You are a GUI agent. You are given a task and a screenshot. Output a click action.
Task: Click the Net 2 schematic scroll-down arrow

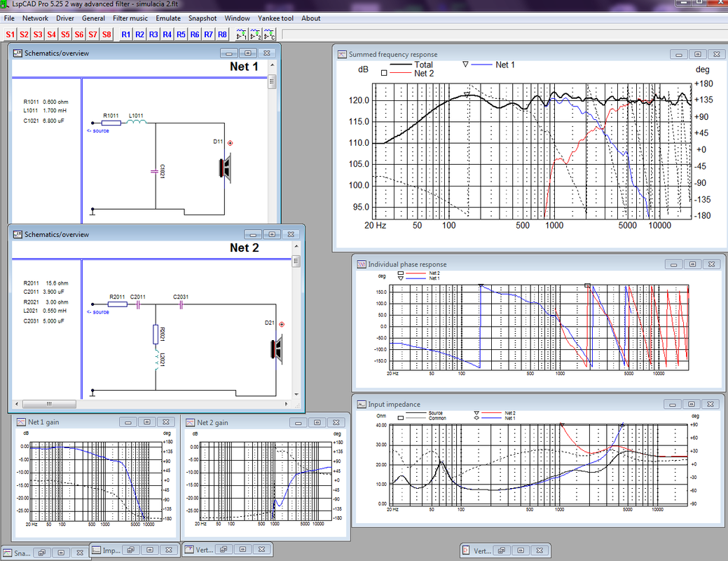tap(296, 395)
